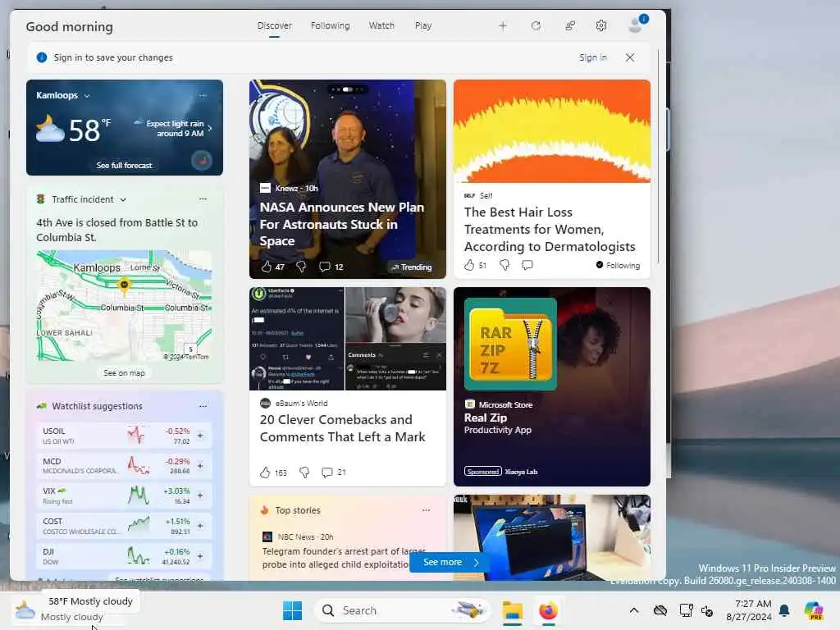
Task: Open Watchlist suggestions more options
Action: [203, 406]
